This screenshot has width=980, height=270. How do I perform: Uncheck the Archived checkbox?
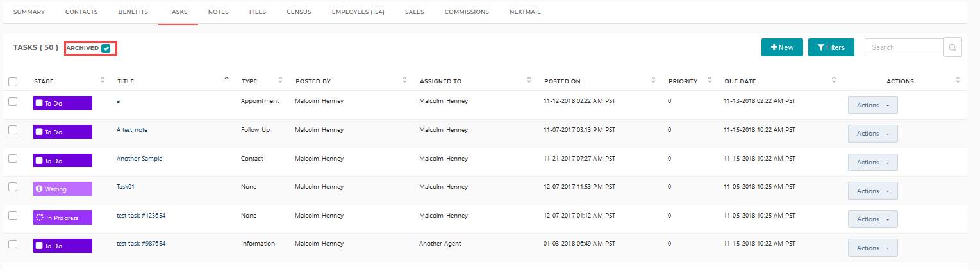106,48
